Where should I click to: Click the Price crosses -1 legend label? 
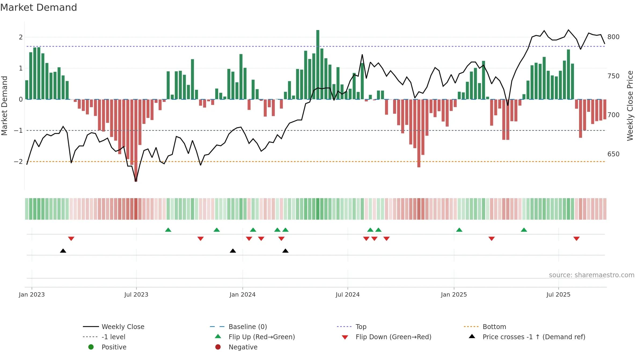click(x=534, y=337)
